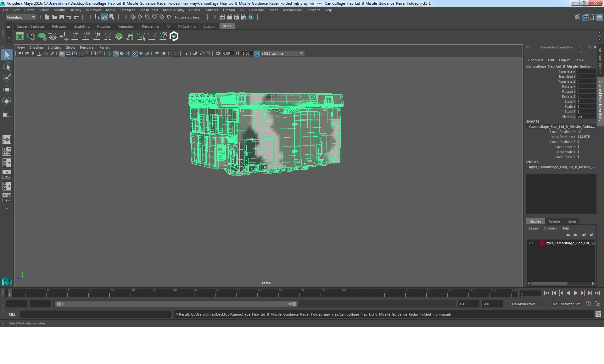Image resolution: width=604 pixels, height=364 pixels.
Task: Select the Sculpting mode icon
Action: click(81, 26)
